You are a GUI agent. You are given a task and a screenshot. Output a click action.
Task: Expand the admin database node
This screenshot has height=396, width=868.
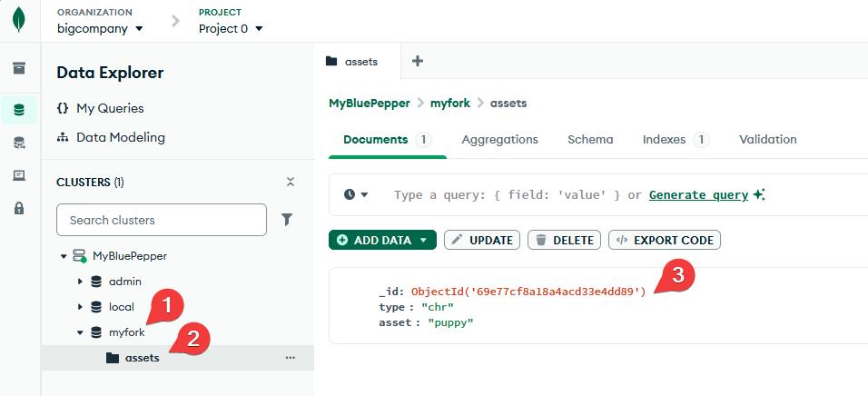[x=80, y=282]
